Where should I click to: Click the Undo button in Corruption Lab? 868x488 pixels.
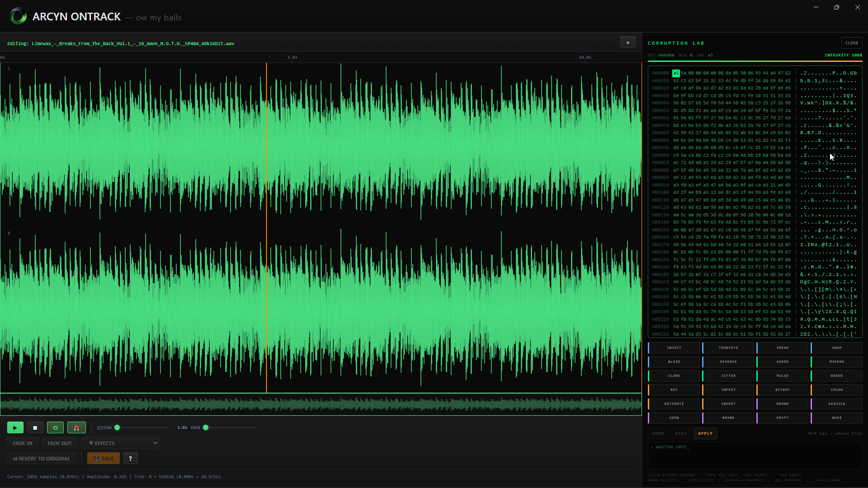coord(658,433)
